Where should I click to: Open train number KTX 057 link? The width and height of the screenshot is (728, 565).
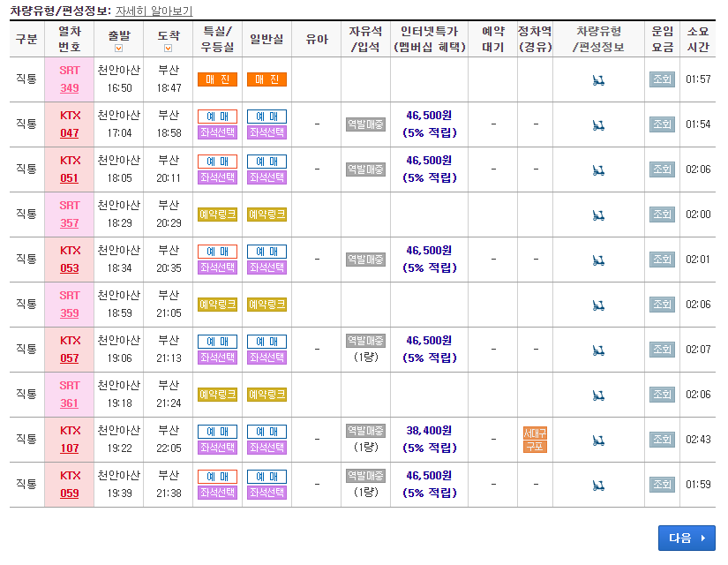click(x=69, y=358)
